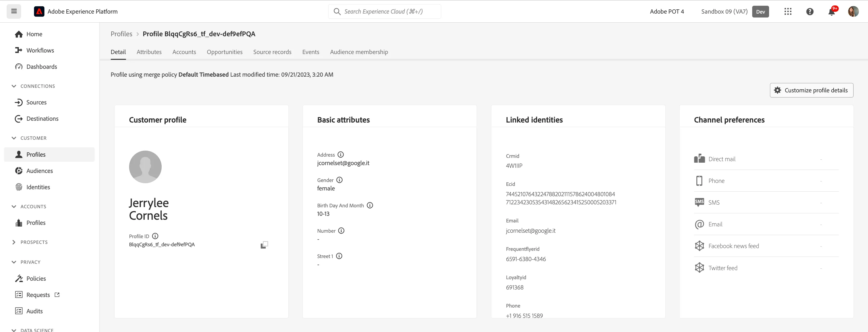
Task: Click the Search Experience Cloud field
Action: 385,11
